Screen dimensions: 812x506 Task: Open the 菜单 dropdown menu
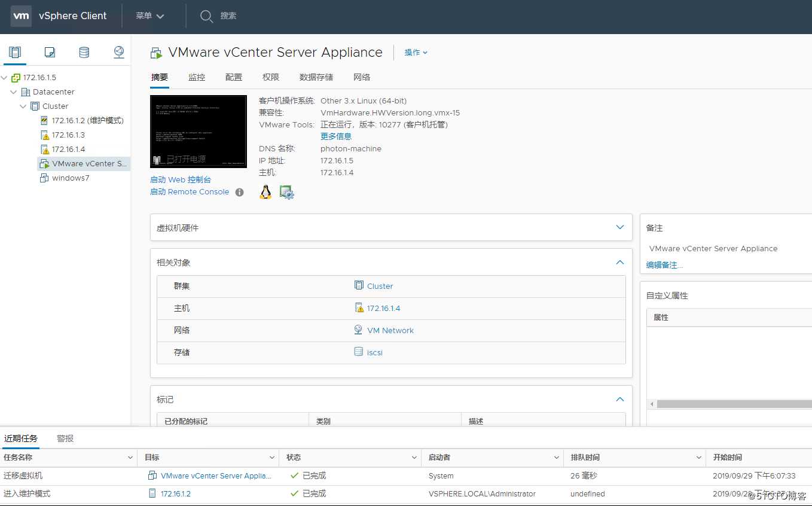pyautogui.click(x=149, y=16)
